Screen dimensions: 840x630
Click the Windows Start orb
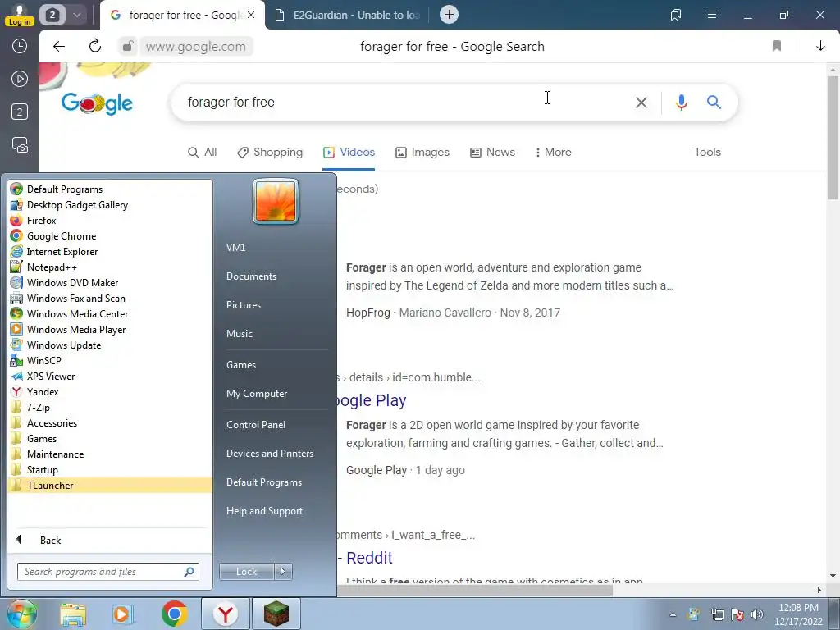click(22, 614)
